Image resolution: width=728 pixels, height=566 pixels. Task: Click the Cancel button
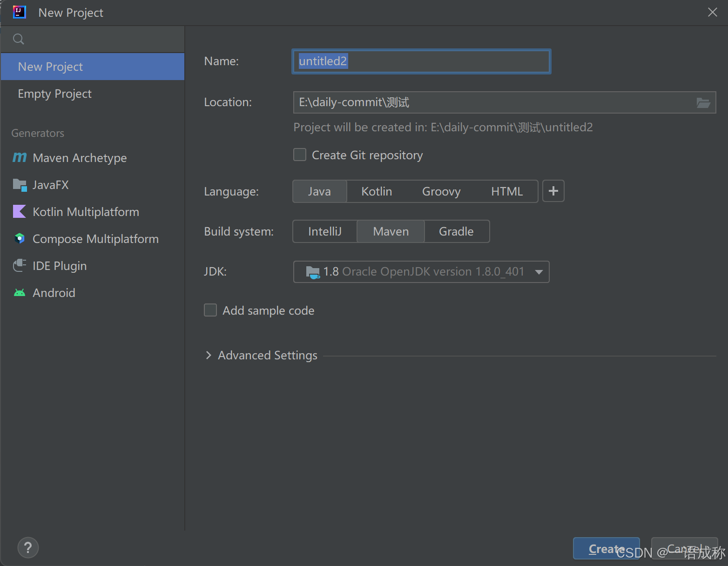click(x=684, y=549)
